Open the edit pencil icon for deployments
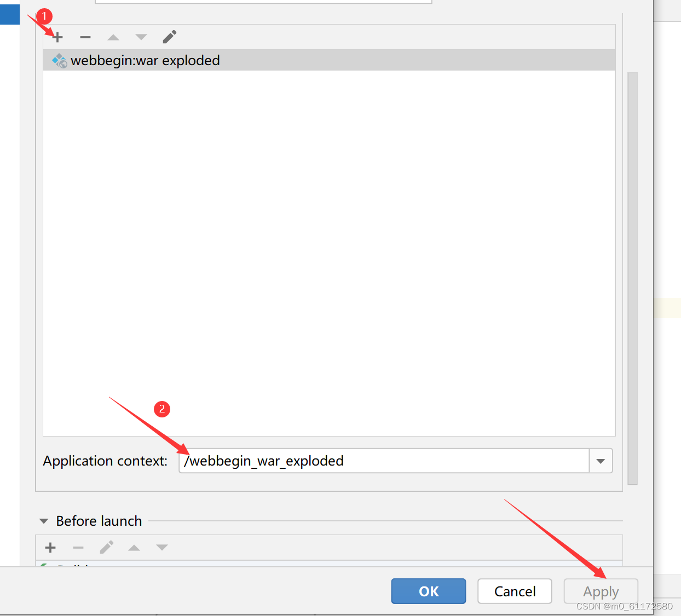681x616 pixels. 169,37
